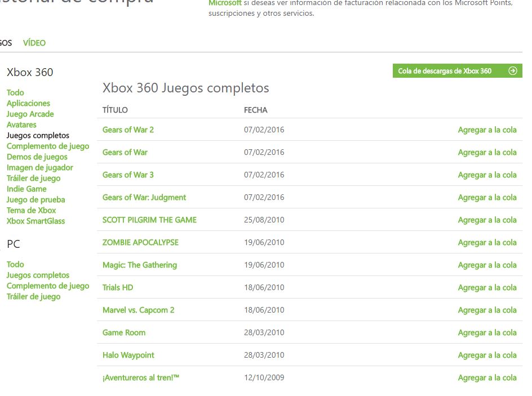The height and width of the screenshot is (396, 532).
Task: Switch to the VÍDEO tab
Action: pyautogui.click(x=34, y=43)
